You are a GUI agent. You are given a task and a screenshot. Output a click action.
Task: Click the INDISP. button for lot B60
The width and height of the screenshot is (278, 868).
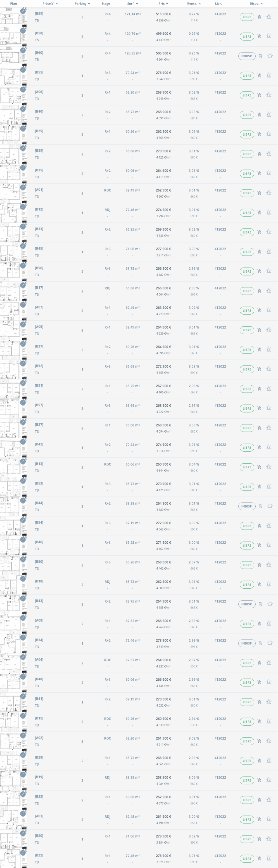pos(247,56)
